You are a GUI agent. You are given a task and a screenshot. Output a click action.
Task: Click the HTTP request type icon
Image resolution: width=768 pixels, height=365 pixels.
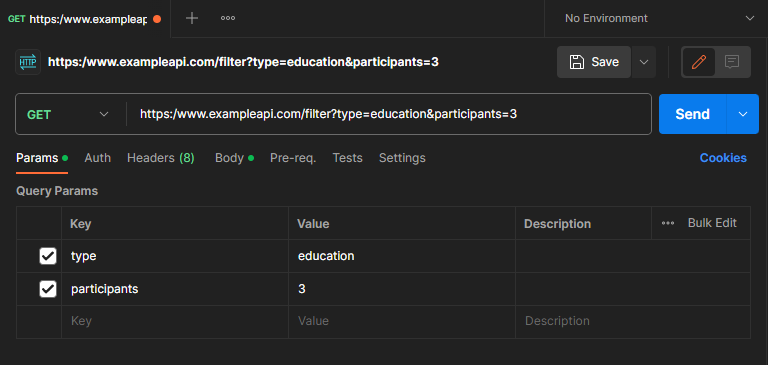28,62
